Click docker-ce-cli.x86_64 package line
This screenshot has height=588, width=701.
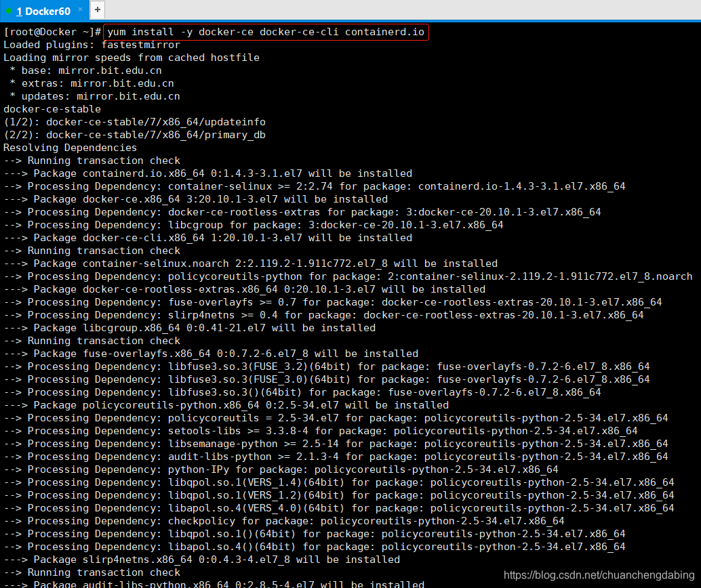(208, 238)
